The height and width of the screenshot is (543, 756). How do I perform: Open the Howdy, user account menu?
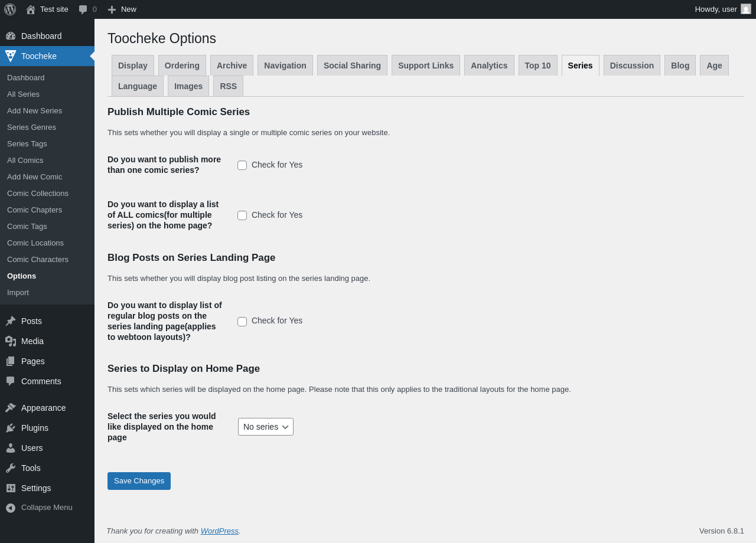coord(722,9)
